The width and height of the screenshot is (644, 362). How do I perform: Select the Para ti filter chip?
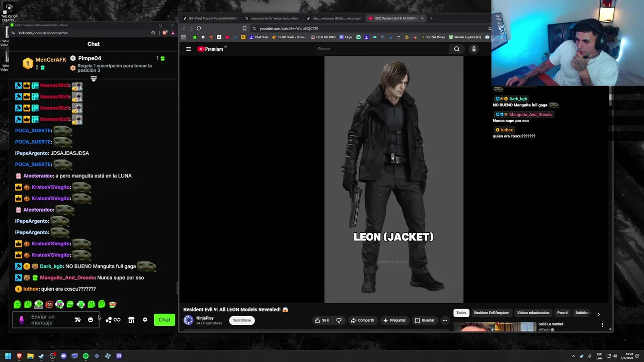[562, 313]
